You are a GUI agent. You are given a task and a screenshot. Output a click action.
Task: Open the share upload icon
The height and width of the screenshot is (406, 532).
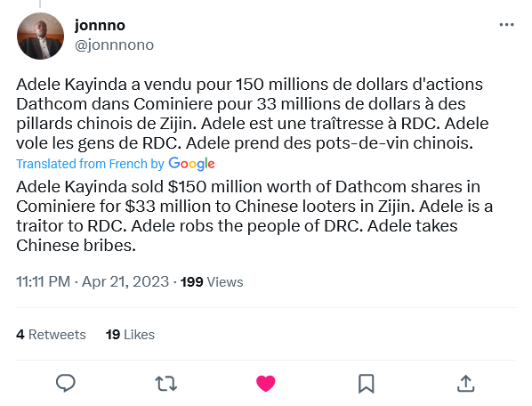click(466, 383)
